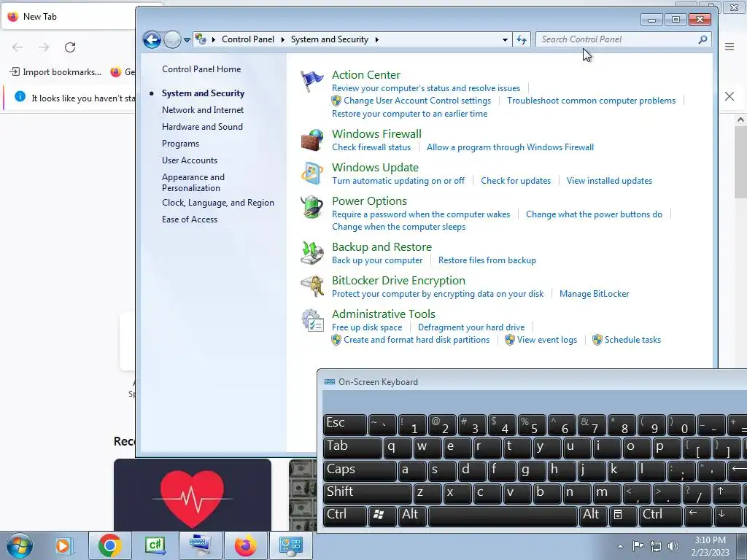Image resolution: width=747 pixels, height=560 pixels.
Task: Select Network and Internet in sidebar
Action: 203,110
